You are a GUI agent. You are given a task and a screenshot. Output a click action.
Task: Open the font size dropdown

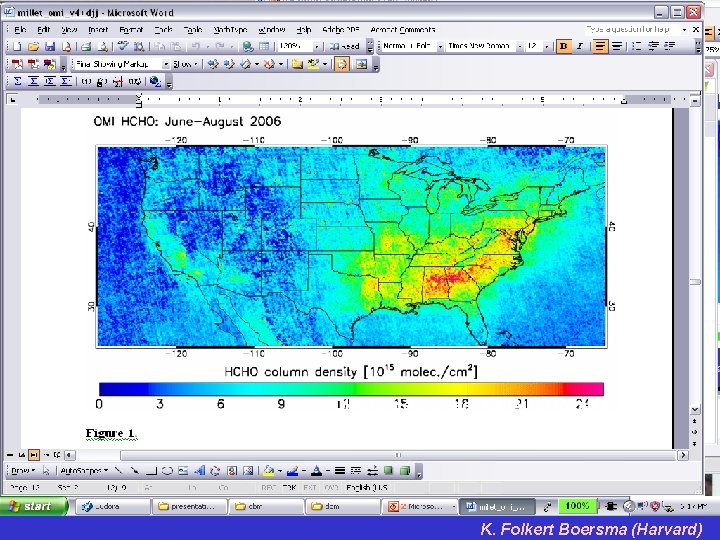546,46
